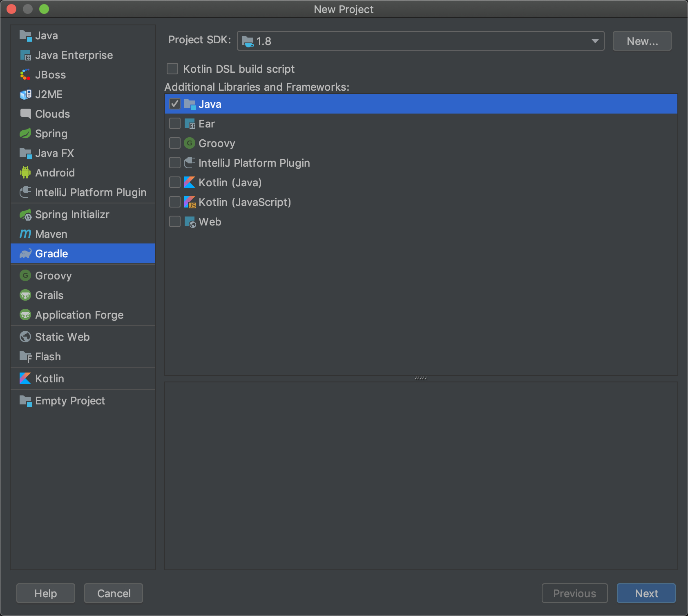
Task: Click the Groovy G icon in sidebar
Action: [x=25, y=276]
